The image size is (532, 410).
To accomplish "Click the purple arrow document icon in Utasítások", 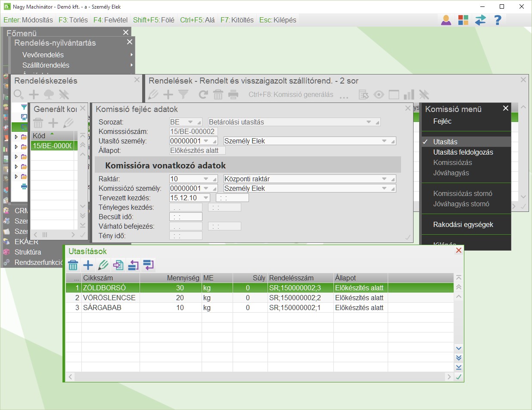I will click(118, 265).
